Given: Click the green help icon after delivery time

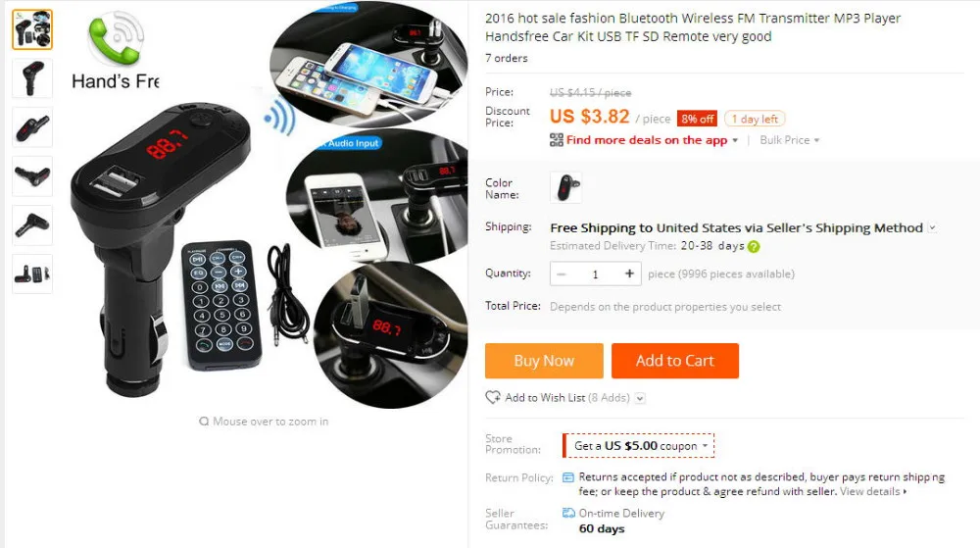Looking at the screenshot, I should click(754, 247).
